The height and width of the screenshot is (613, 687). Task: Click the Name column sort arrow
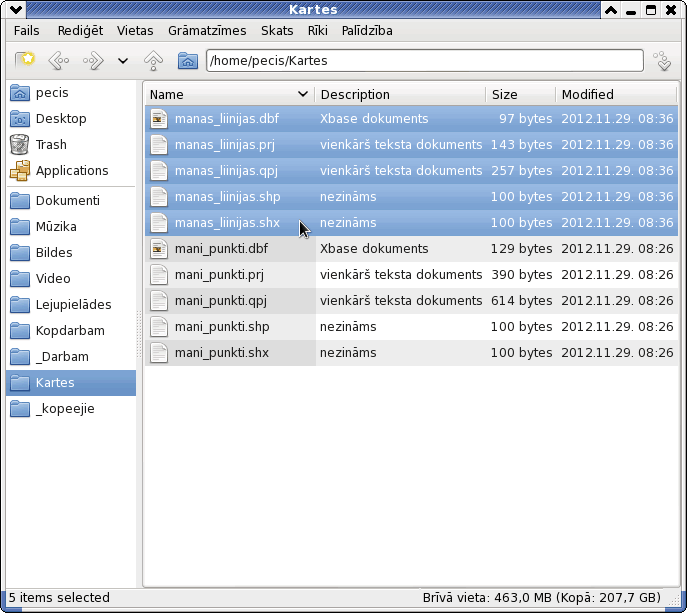click(302, 94)
